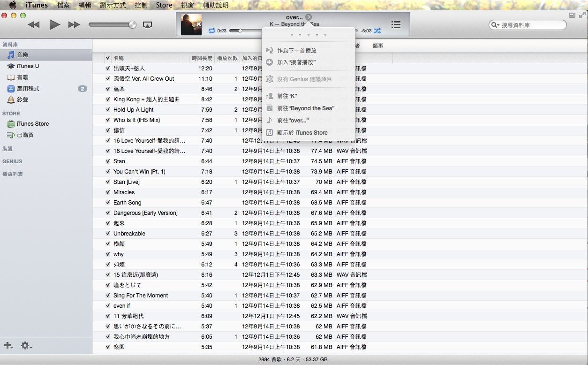Open the Up Next list icon

pyautogui.click(x=396, y=25)
